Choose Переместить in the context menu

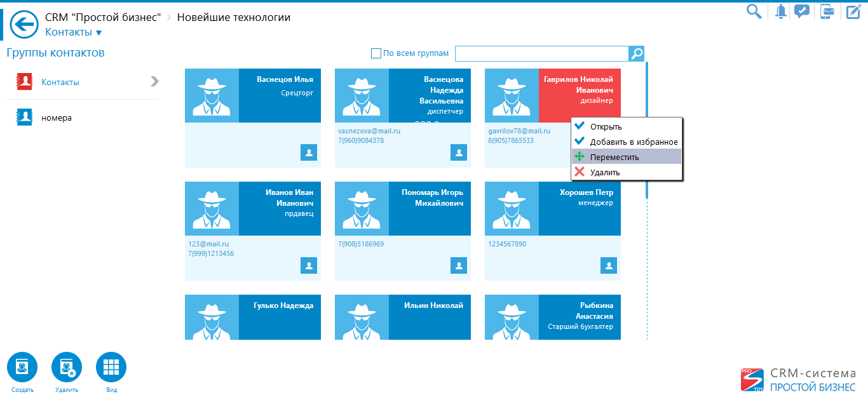[627, 157]
